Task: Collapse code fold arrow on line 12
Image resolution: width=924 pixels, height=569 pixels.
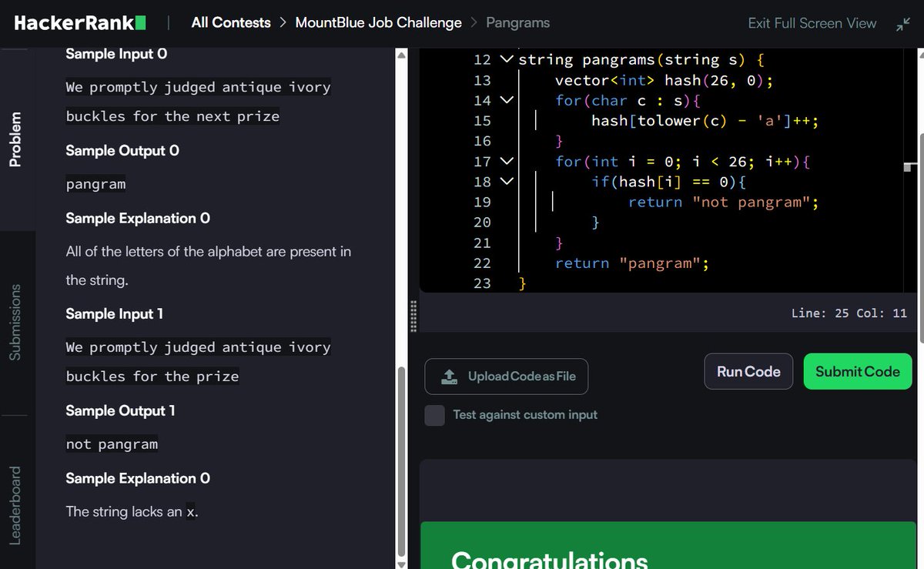Action: (x=506, y=59)
